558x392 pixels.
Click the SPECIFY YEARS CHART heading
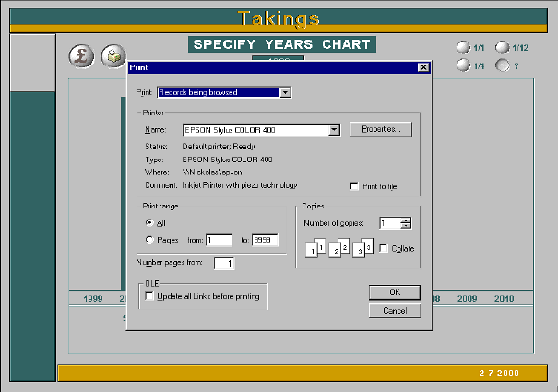click(282, 44)
